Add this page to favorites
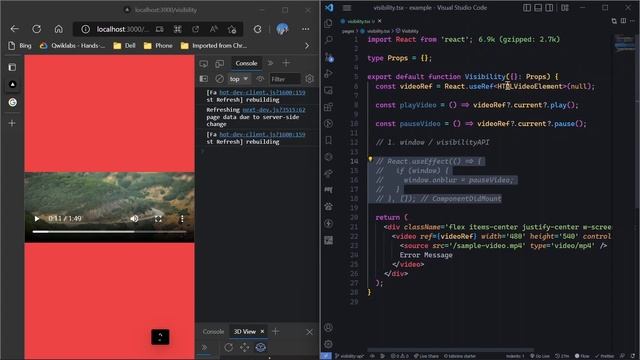This screenshot has height=360, width=640. [232, 29]
